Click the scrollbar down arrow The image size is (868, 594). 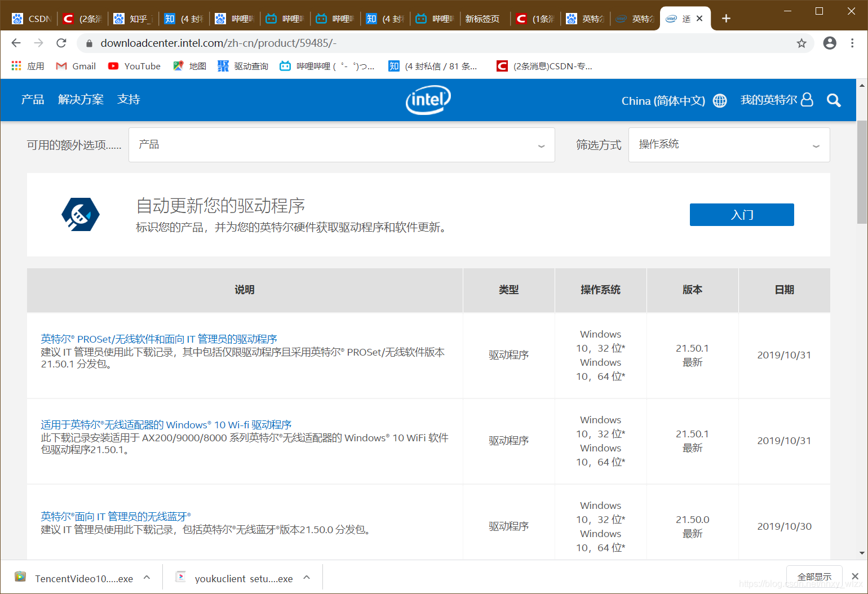tap(862, 553)
